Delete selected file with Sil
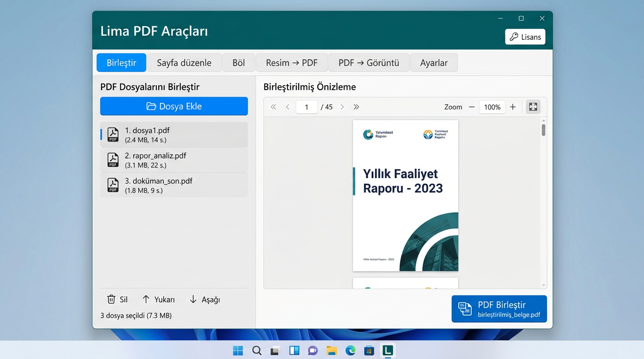 (117, 299)
